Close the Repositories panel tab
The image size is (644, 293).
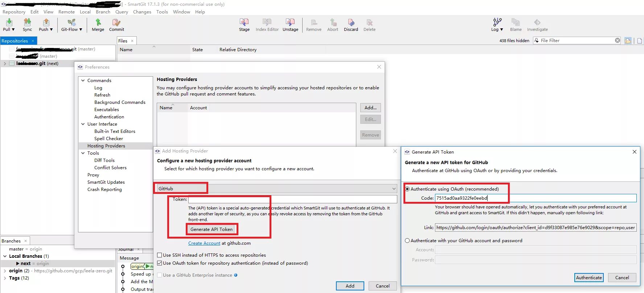click(33, 41)
